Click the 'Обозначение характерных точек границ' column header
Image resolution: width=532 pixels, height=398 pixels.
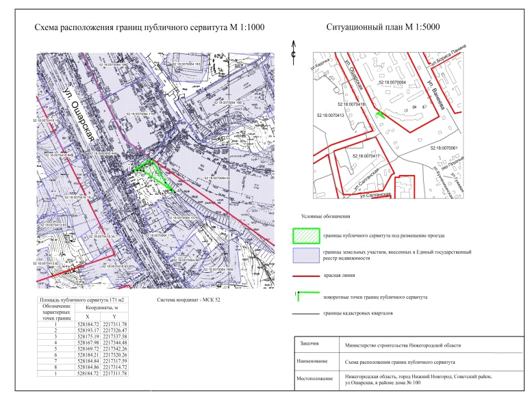pos(56,313)
